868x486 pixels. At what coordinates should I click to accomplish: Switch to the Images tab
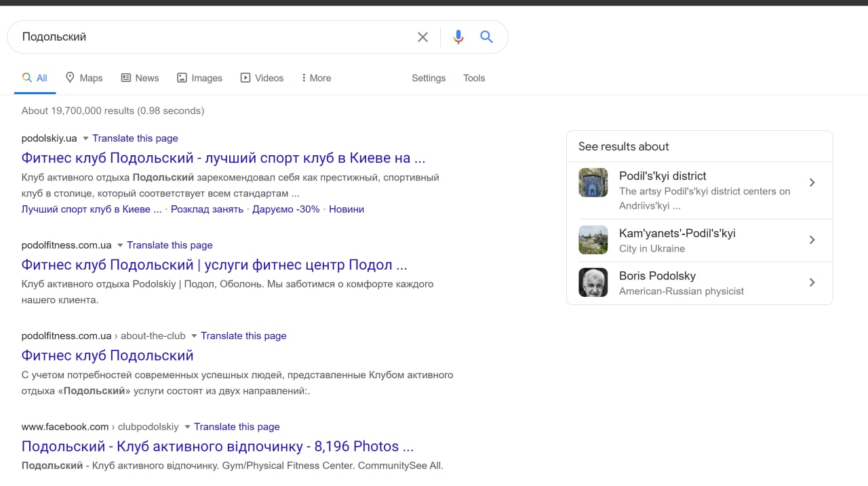pos(199,78)
